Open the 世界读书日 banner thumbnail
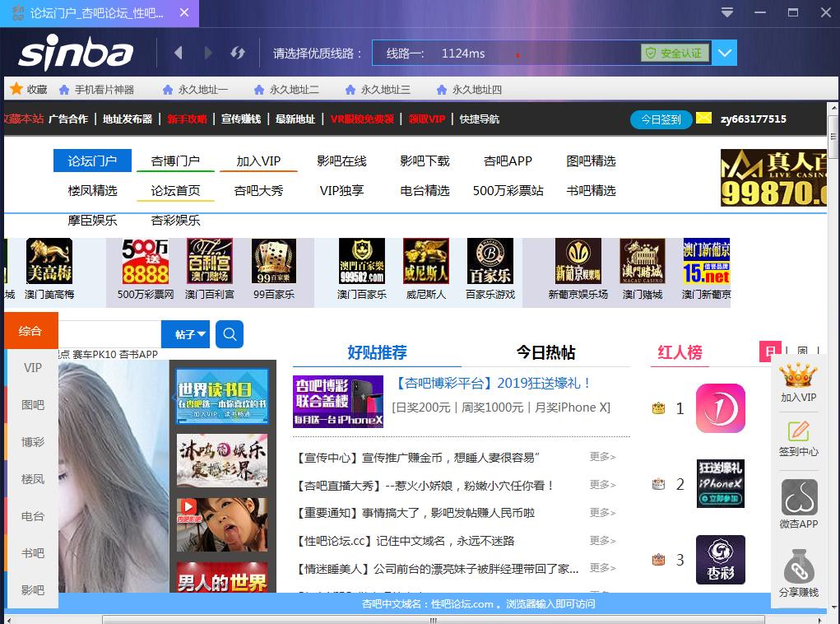 click(x=222, y=397)
